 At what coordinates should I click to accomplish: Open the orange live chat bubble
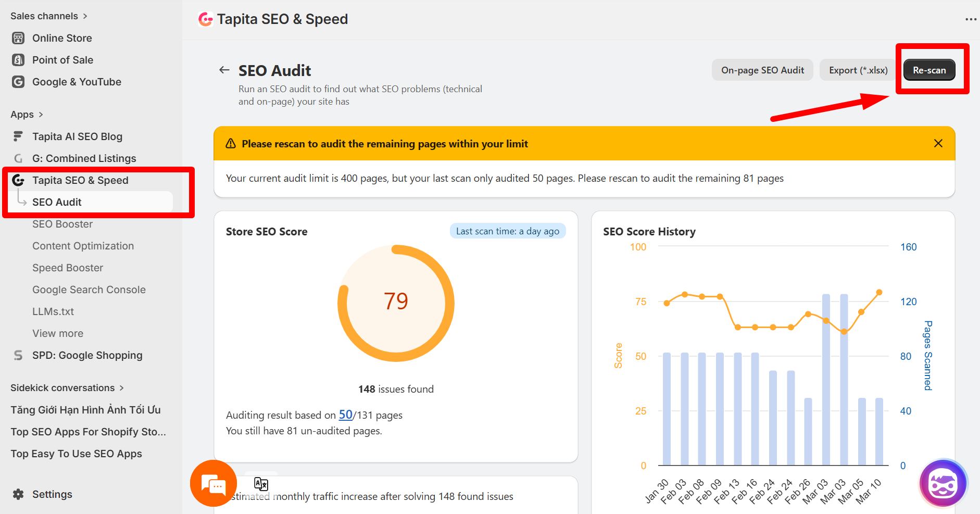(213, 484)
